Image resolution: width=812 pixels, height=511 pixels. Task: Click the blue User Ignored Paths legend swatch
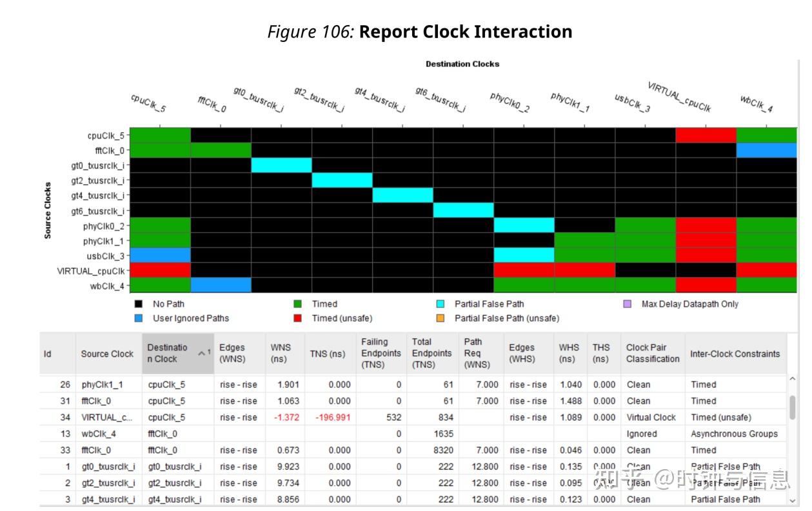point(139,318)
